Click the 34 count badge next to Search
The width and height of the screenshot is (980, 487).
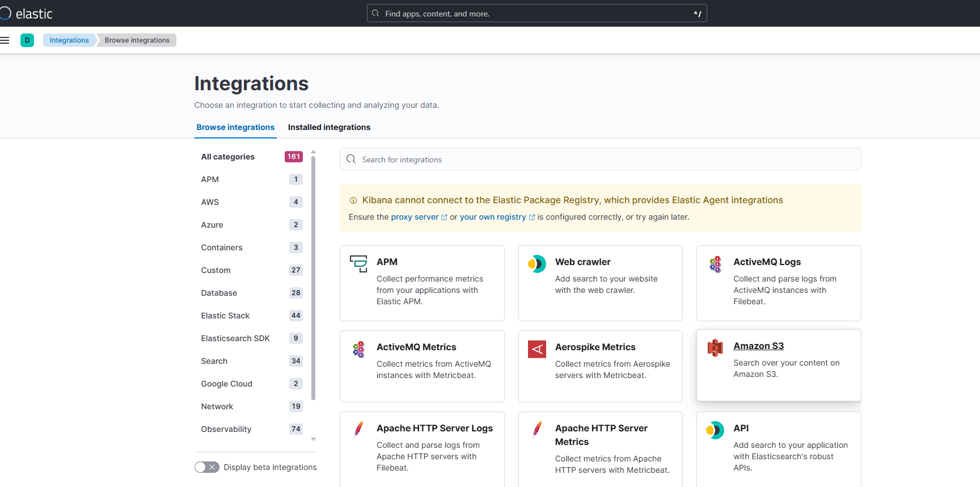(295, 361)
